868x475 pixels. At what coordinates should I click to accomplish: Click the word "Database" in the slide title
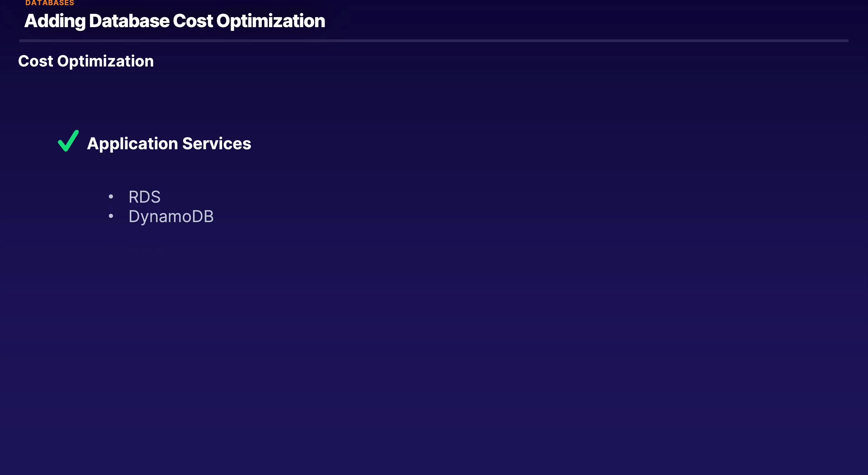pyautogui.click(x=129, y=21)
